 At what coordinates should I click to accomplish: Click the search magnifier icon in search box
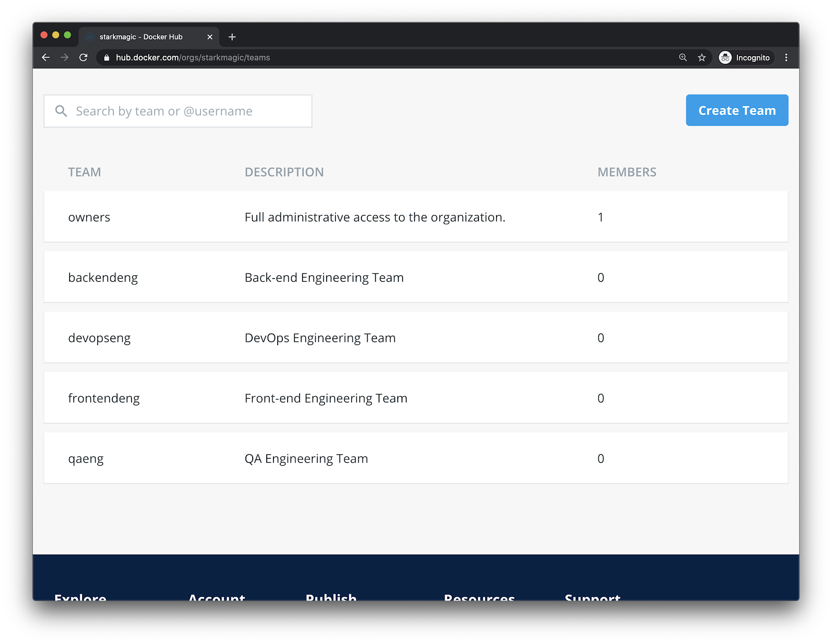(61, 111)
